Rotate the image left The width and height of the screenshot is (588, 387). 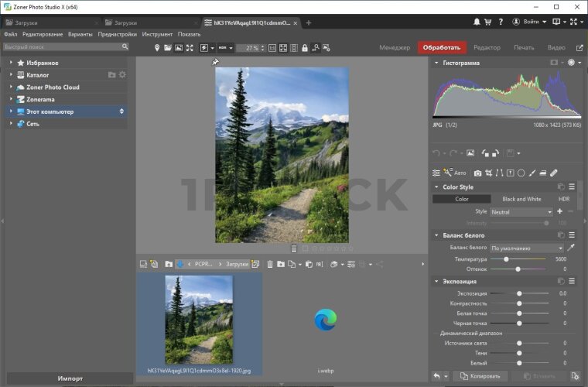(x=485, y=153)
